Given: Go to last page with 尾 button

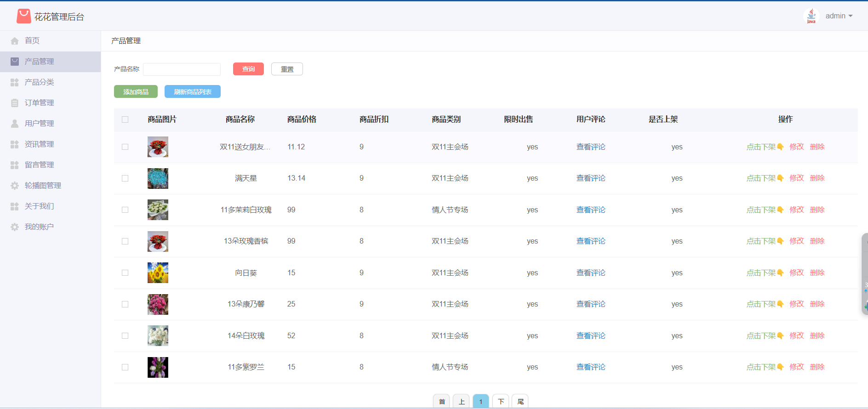Looking at the screenshot, I should click(x=520, y=401).
